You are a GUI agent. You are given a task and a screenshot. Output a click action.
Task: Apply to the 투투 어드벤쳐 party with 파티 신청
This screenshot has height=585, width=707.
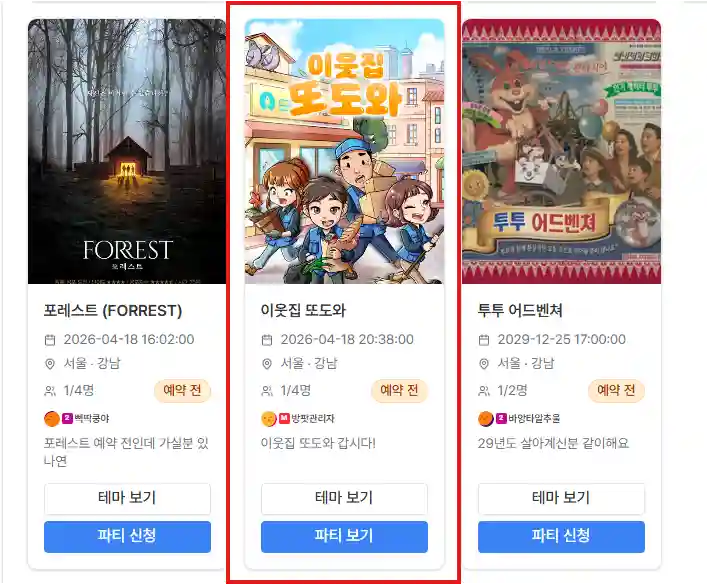[561, 536]
